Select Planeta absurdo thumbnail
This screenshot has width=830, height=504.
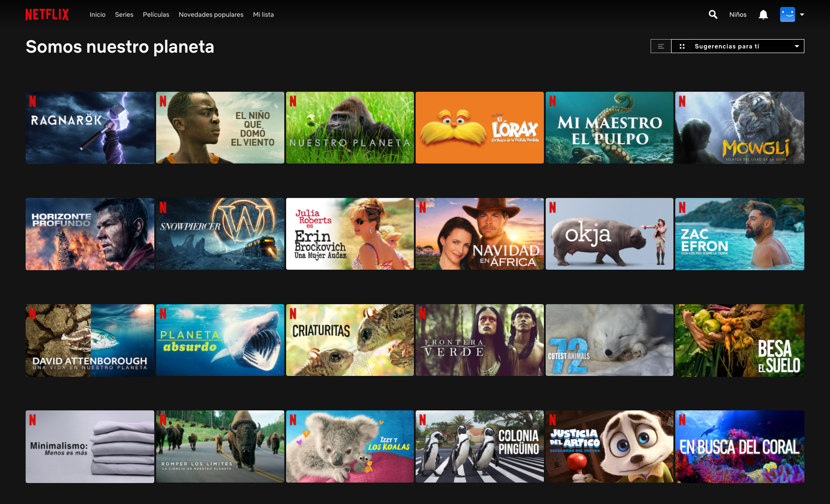220,340
